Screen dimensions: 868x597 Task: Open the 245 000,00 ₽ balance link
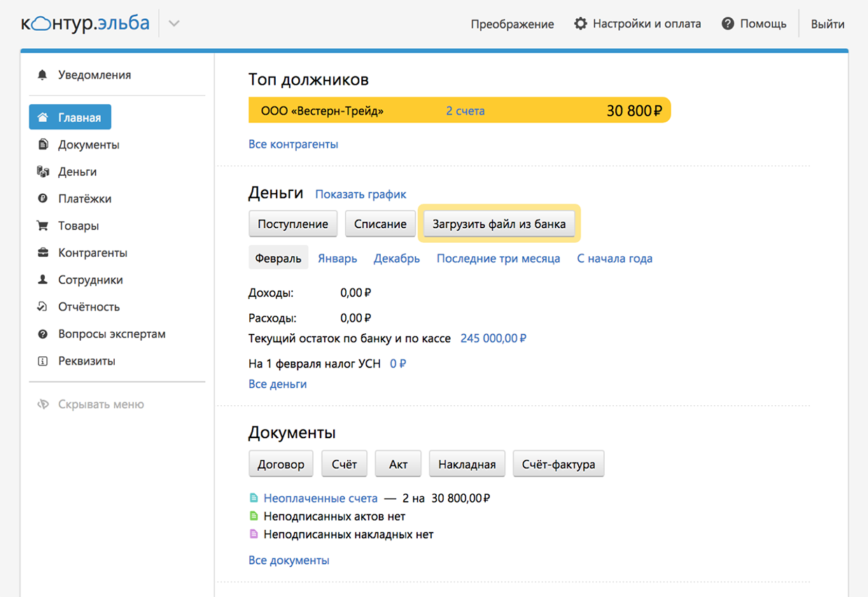pyautogui.click(x=493, y=338)
